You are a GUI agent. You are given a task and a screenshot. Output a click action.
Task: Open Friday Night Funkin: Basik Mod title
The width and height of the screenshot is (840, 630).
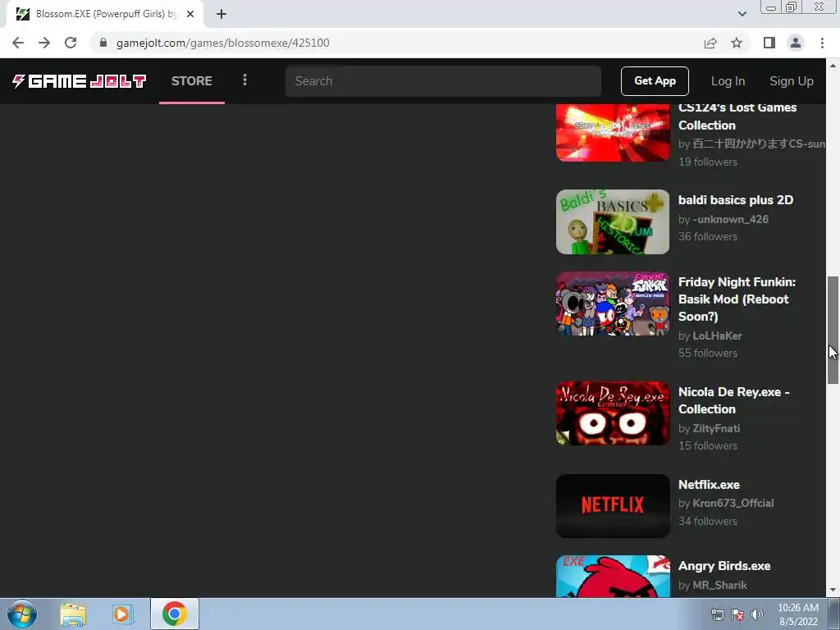(737, 299)
